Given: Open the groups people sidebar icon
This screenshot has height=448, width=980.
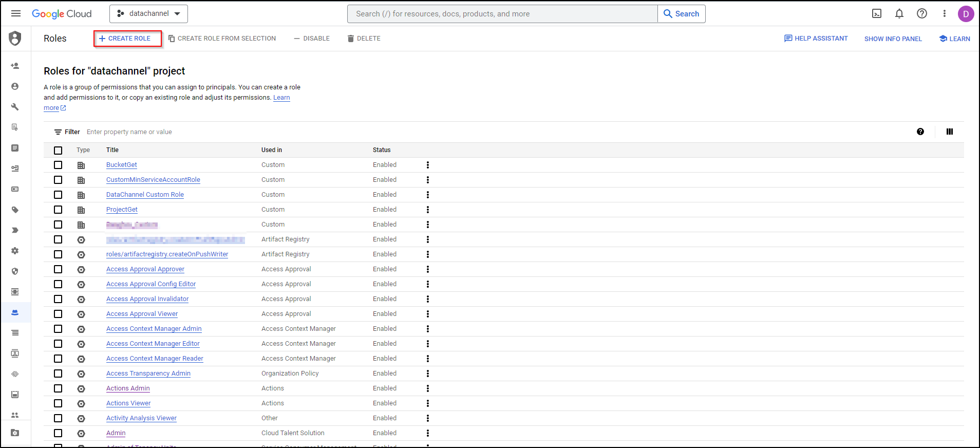Looking at the screenshot, I should click(x=15, y=415).
